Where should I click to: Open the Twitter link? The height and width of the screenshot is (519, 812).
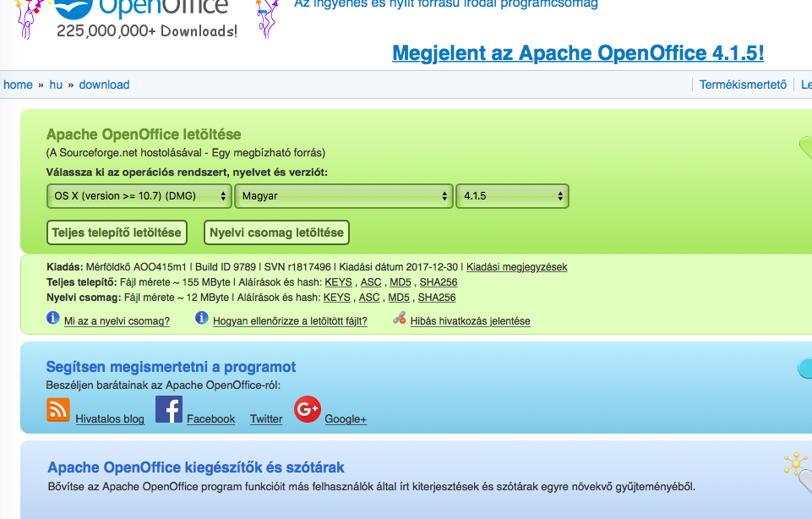pos(266,419)
